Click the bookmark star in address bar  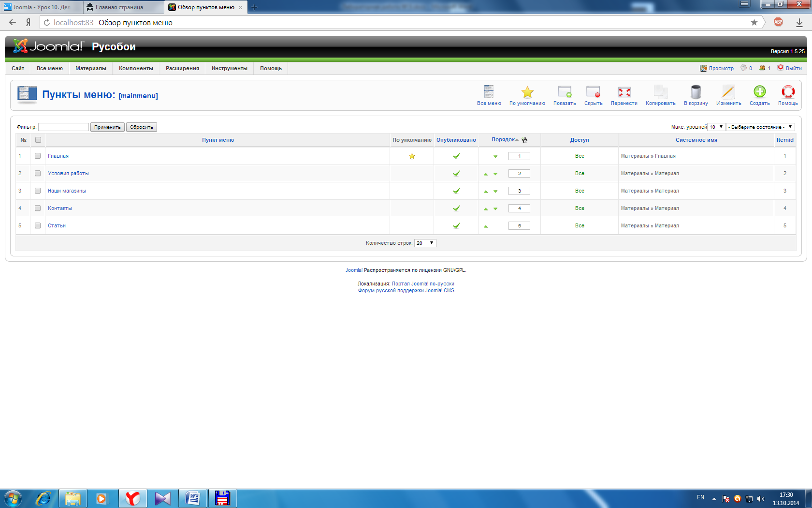pyautogui.click(x=754, y=22)
